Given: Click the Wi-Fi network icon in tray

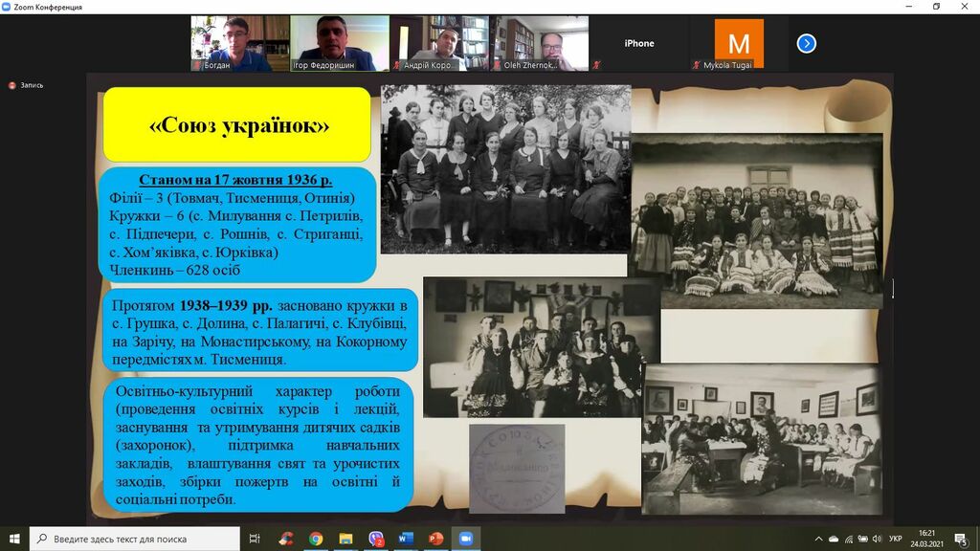Looking at the screenshot, I should pos(850,539).
